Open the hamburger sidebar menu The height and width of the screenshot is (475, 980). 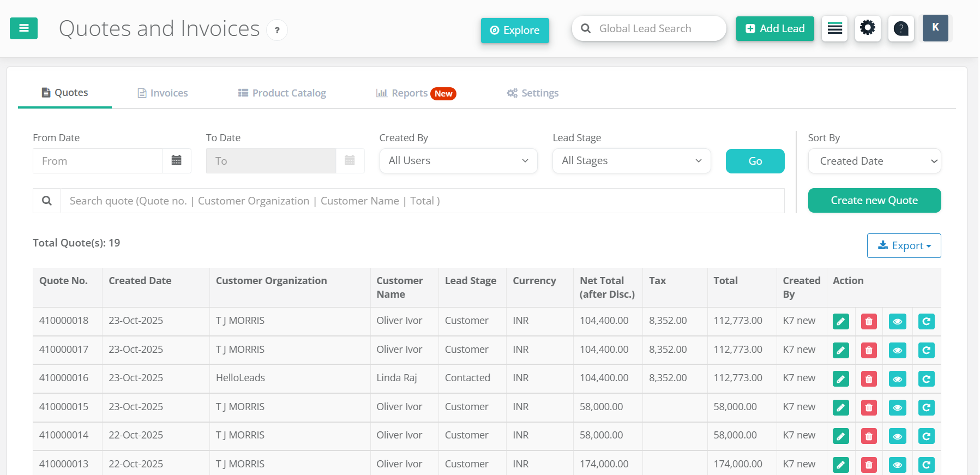point(23,28)
